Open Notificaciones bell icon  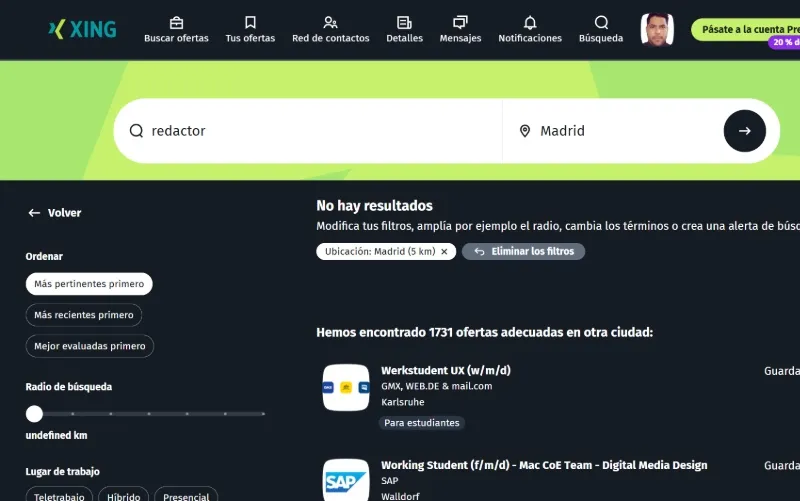(x=530, y=23)
